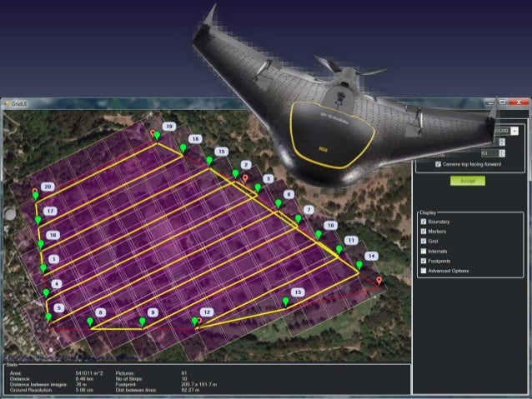The image size is (532, 399).
Task: Pick green waypoint pin 6
Action: tap(279, 203)
